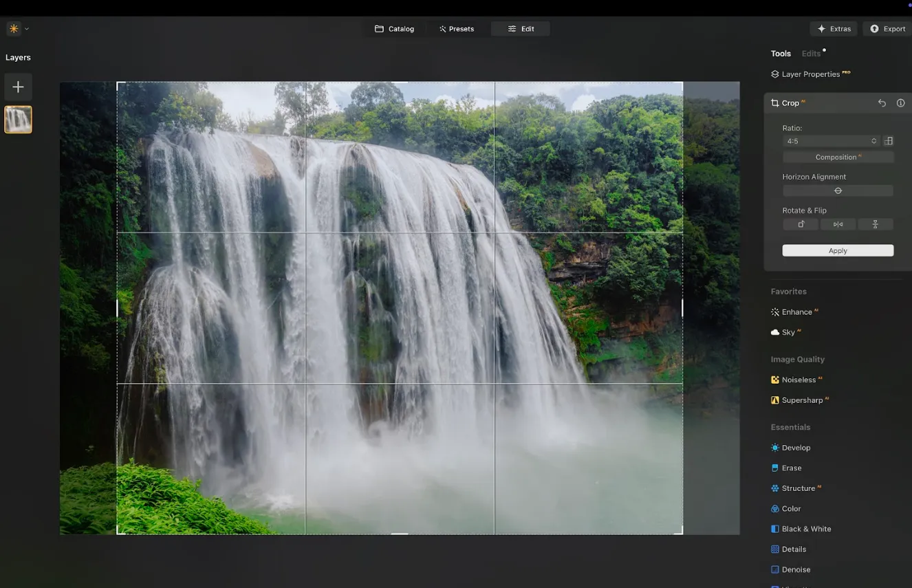Screen dimensions: 912x588
Task: Open the Ratio 4:5 dropdown
Action: coord(831,141)
